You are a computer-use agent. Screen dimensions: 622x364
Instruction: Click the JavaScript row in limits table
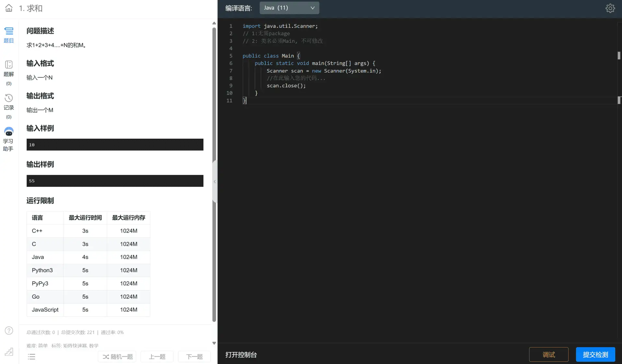click(x=88, y=310)
